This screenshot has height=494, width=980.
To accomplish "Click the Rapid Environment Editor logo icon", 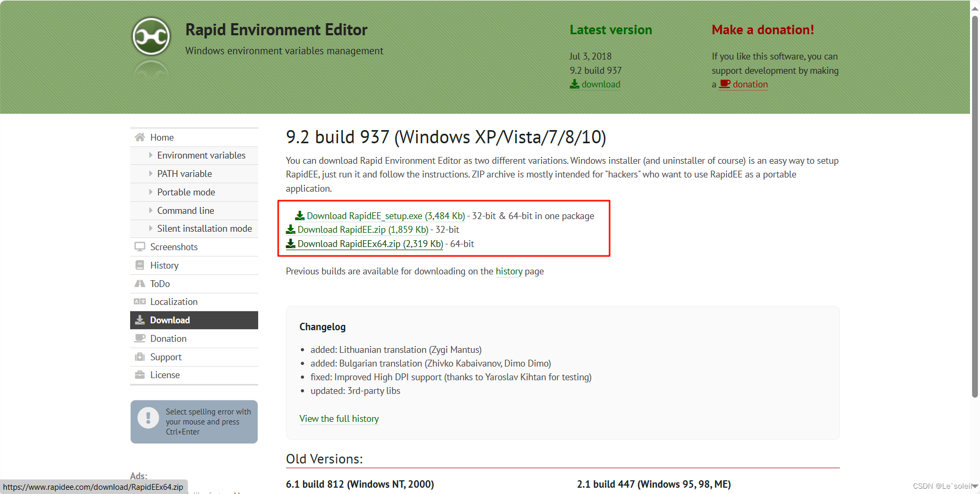I will point(151,36).
